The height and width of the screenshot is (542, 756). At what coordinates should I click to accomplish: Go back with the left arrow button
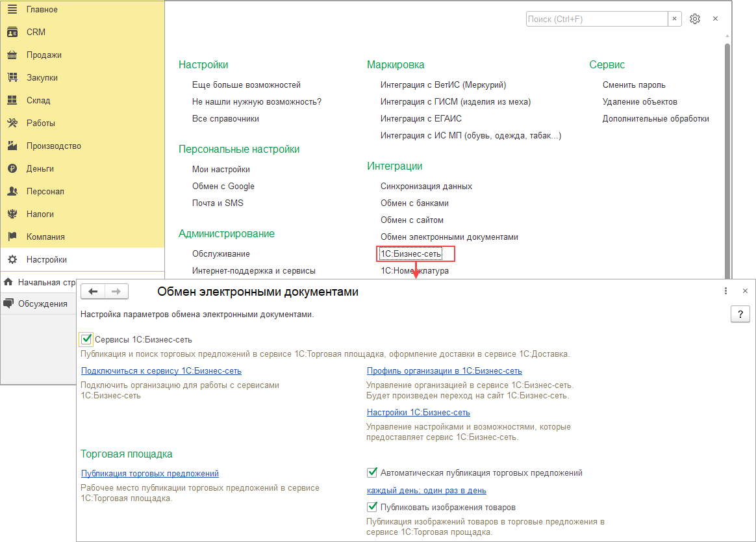(93, 292)
